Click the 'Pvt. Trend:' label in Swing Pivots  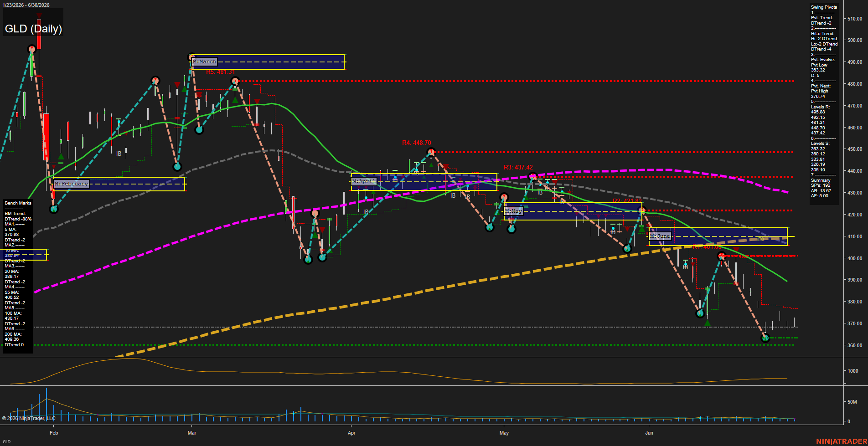[x=822, y=18]
